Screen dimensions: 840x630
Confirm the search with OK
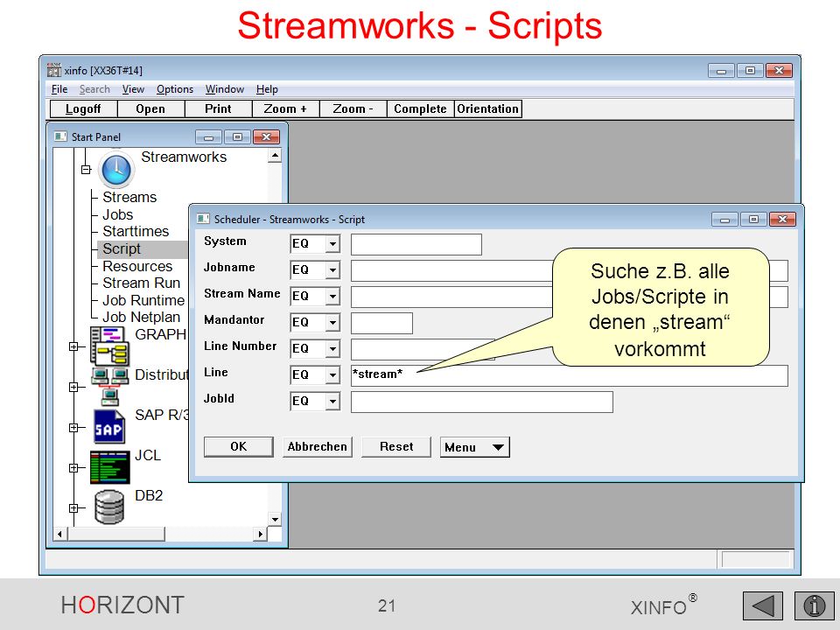click(238, 447)
